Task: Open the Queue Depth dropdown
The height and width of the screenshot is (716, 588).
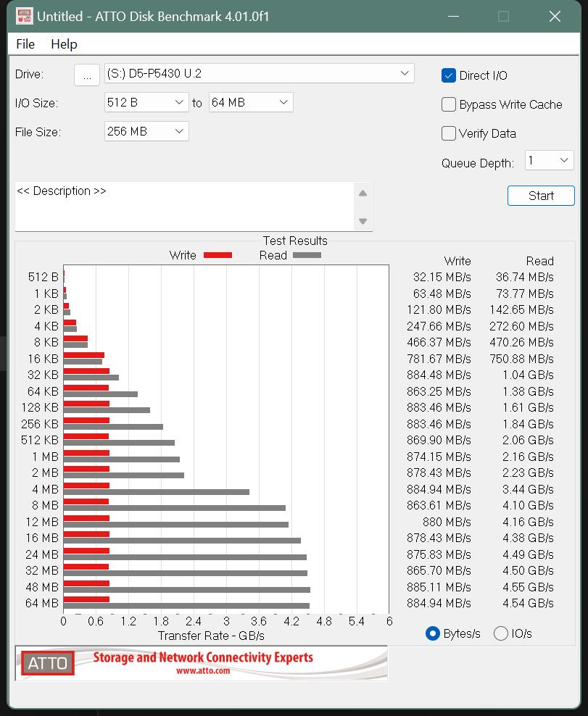Action: 549,160
